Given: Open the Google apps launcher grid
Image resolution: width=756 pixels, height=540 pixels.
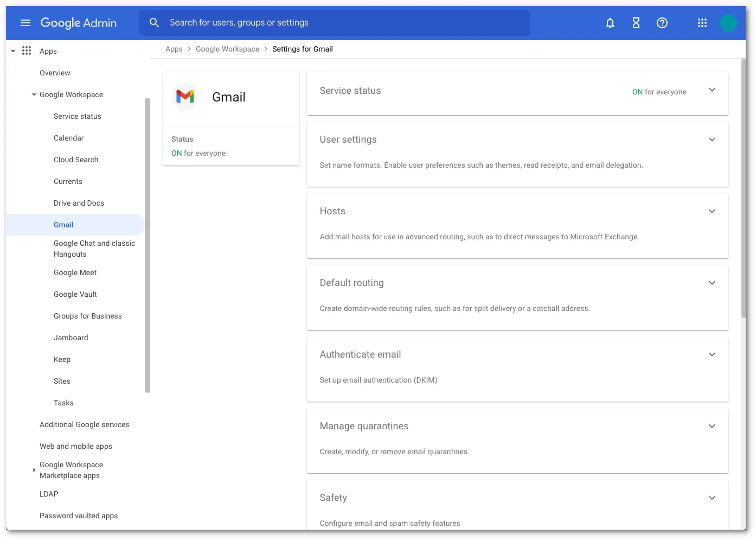Looking at the screenshot, I should (702, 23).
